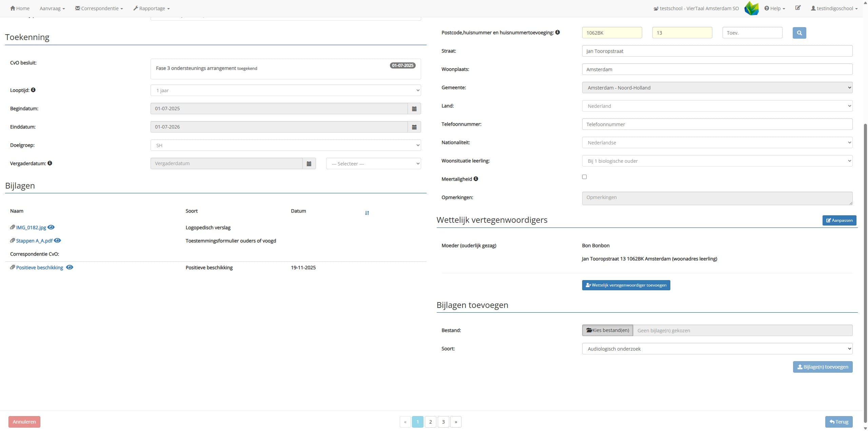Click pagination page 1
868x431 pixels.
[x=417, y=422]
